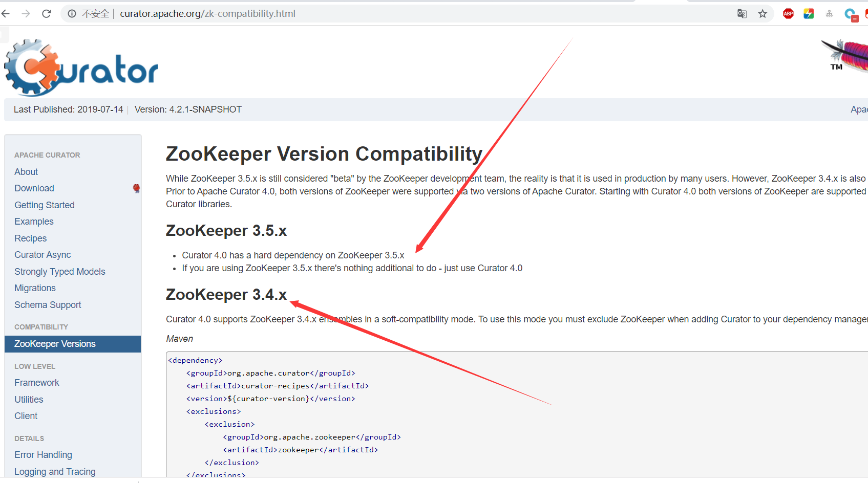This screenshot has height=483, width=868.
Task: Open the grey hierarchy tree extension icon
Action: coord(830,14)
